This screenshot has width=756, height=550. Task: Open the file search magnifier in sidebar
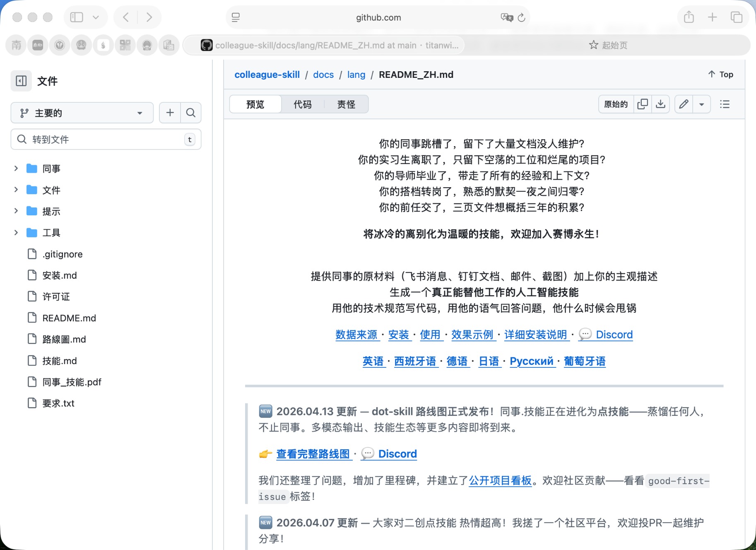click(x=191, y=113)
